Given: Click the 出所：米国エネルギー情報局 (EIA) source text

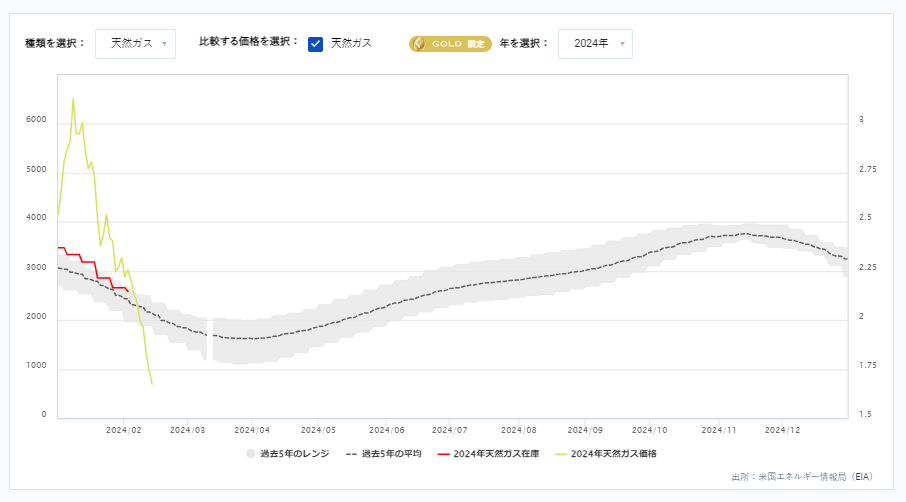Looking at the screenshot, I should pyautogui.click(x=802, y=477).
